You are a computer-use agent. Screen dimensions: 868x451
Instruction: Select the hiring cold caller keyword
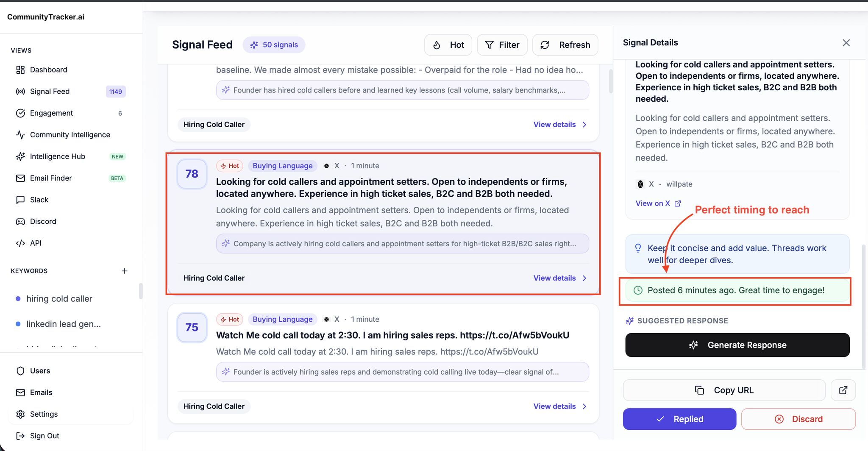click(59, 299)
